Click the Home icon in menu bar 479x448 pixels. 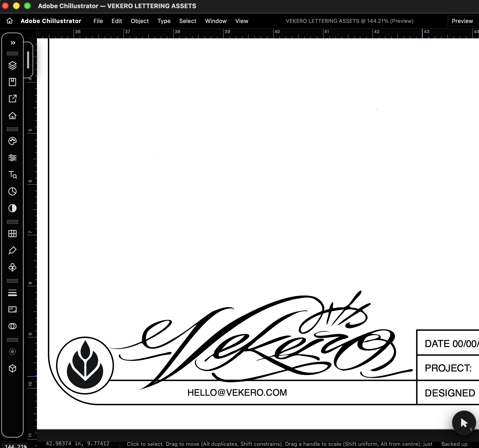coord(10,21)
